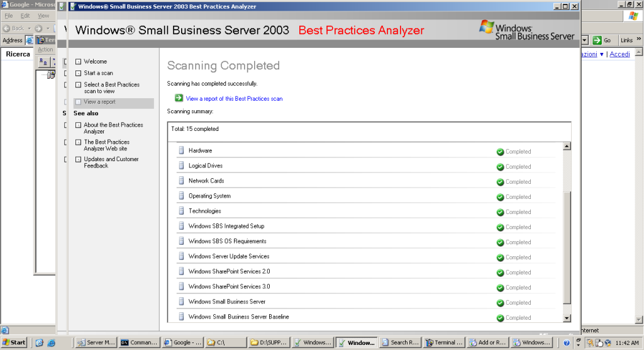Click the Windows Small Business Server logo

526,30
